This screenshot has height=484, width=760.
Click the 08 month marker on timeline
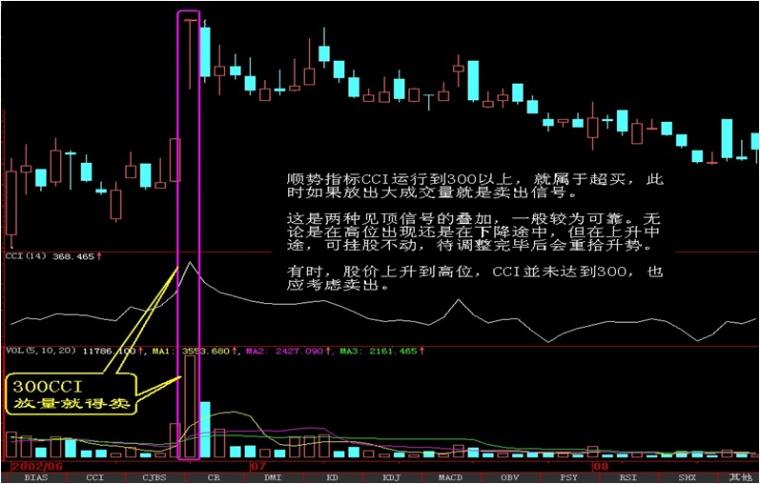(x=600, y=466)
